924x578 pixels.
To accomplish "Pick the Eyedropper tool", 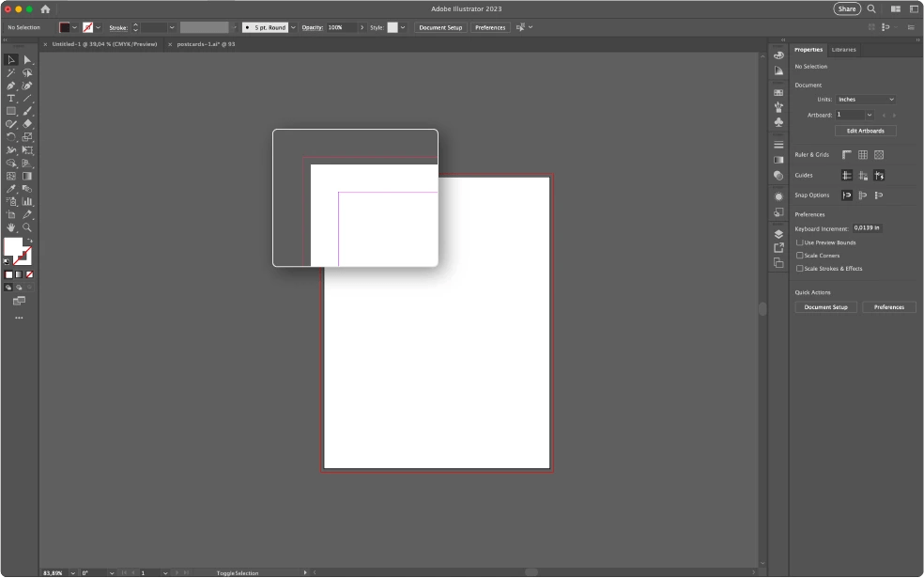I will tap(11, 188).
